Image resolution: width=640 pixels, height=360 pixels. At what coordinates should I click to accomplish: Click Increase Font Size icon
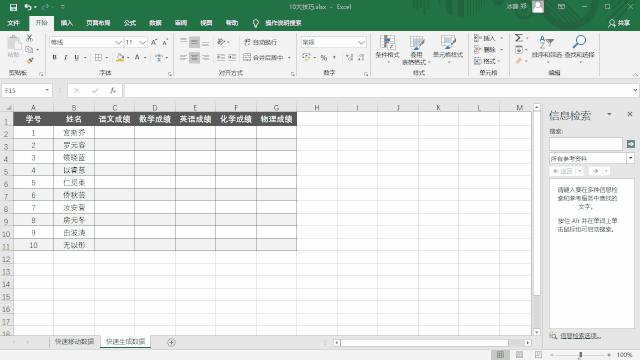tap(154, 42)
